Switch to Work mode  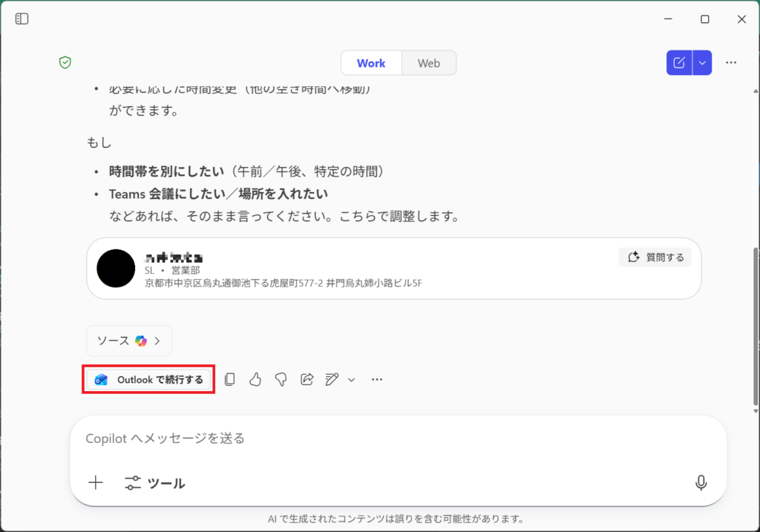click(371, 63)
